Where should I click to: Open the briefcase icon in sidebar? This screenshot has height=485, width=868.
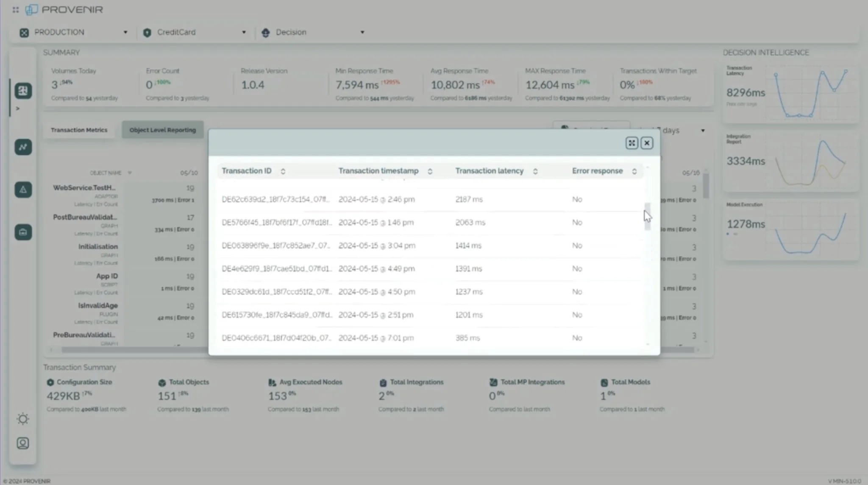(23, 232)
